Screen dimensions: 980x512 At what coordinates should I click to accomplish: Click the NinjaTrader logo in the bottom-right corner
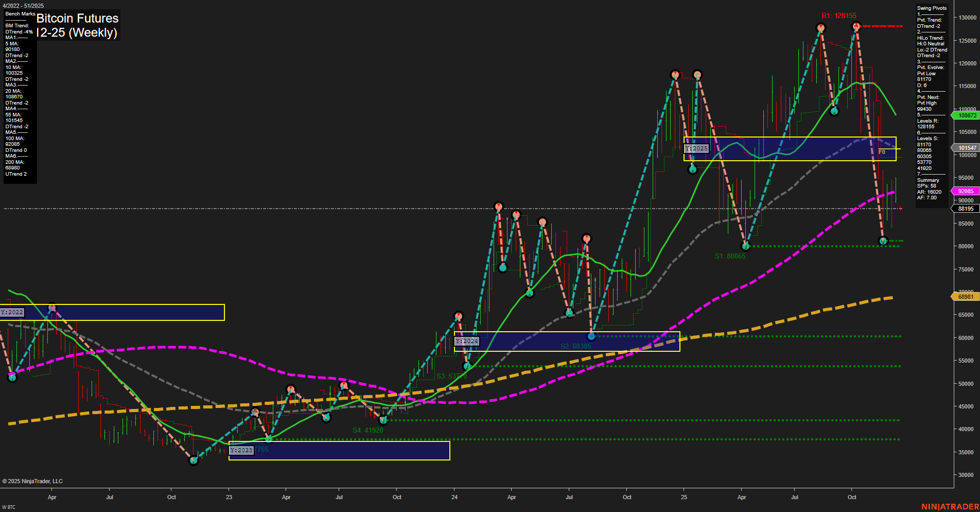tap(950, 505)
